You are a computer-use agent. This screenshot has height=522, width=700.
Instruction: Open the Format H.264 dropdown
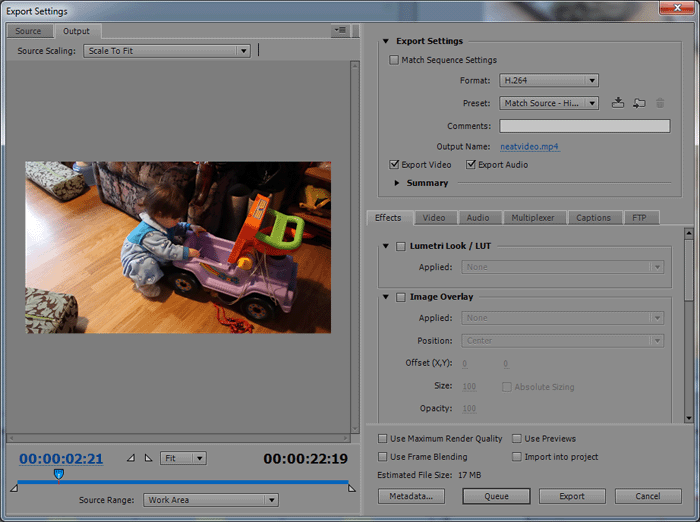[x=549, y=80]
